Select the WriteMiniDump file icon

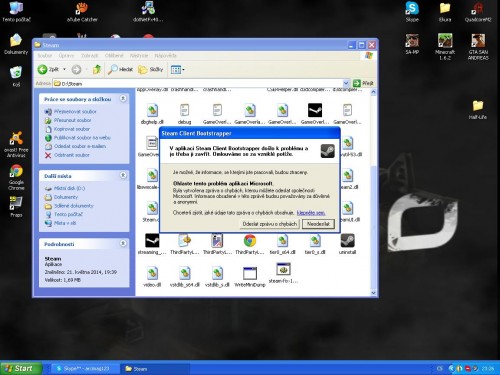point(250,274)
